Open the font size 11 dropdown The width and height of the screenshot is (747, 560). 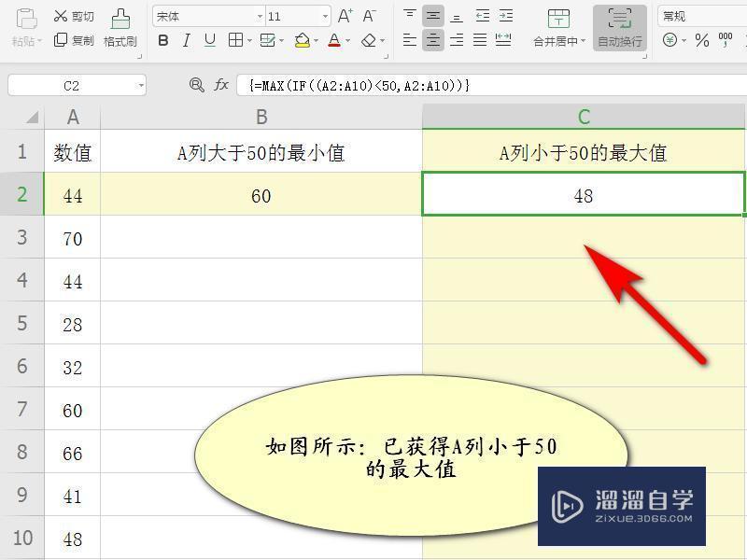click(325, 15)
